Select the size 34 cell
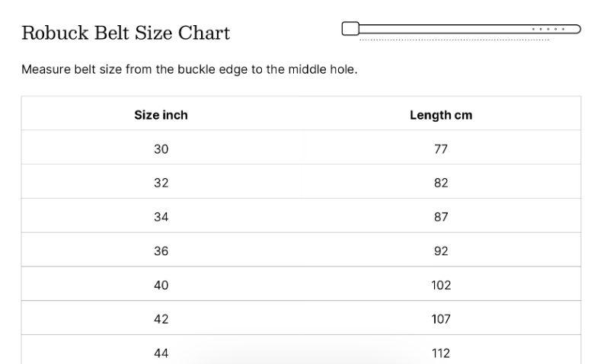 click(x=161, y=217)
